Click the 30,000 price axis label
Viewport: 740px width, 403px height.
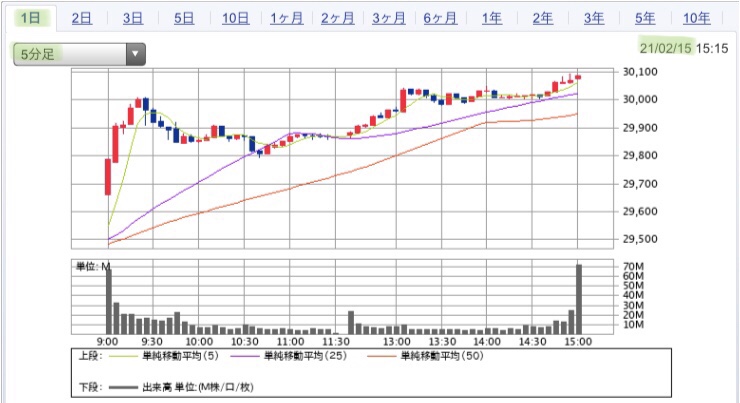click(640, 99)
